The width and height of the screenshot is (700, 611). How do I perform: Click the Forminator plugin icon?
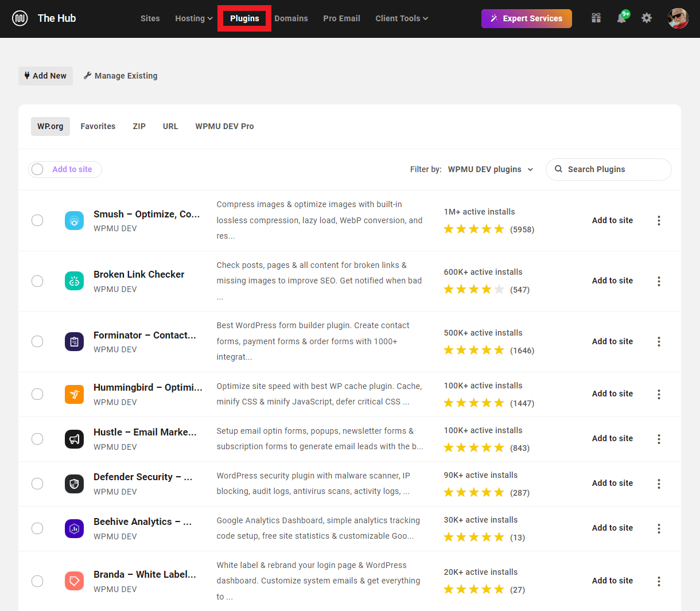(75, 341)
